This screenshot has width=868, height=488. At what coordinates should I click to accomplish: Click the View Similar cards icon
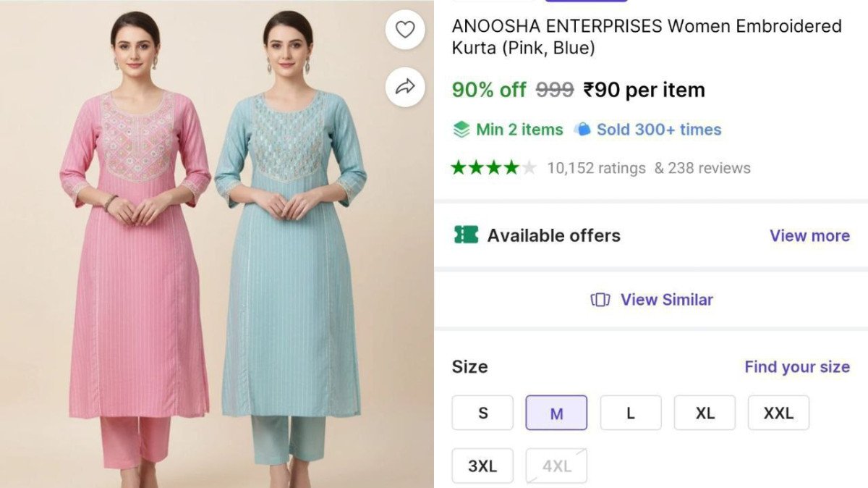tap(600, 300)
